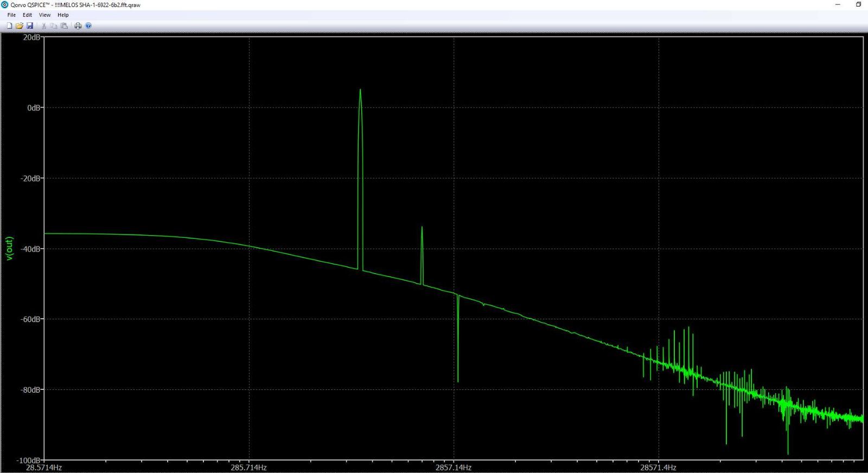The image size is (868, 473).
Task: Click the -80dB axis label
Action: (x=31, y=390)
